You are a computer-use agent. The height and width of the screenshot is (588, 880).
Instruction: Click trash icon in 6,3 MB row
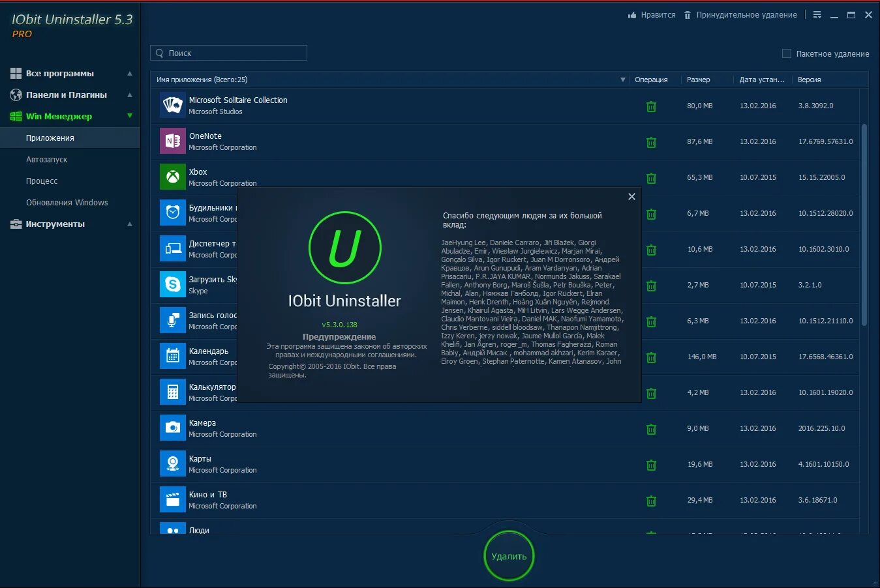point(651,321)
